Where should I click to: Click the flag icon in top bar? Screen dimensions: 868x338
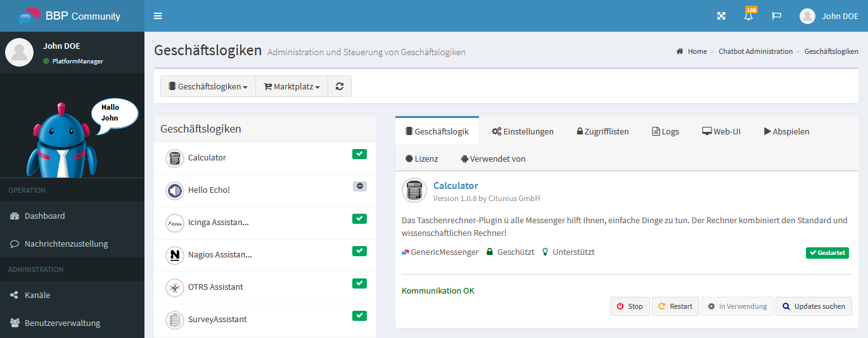tap(776, 16)
